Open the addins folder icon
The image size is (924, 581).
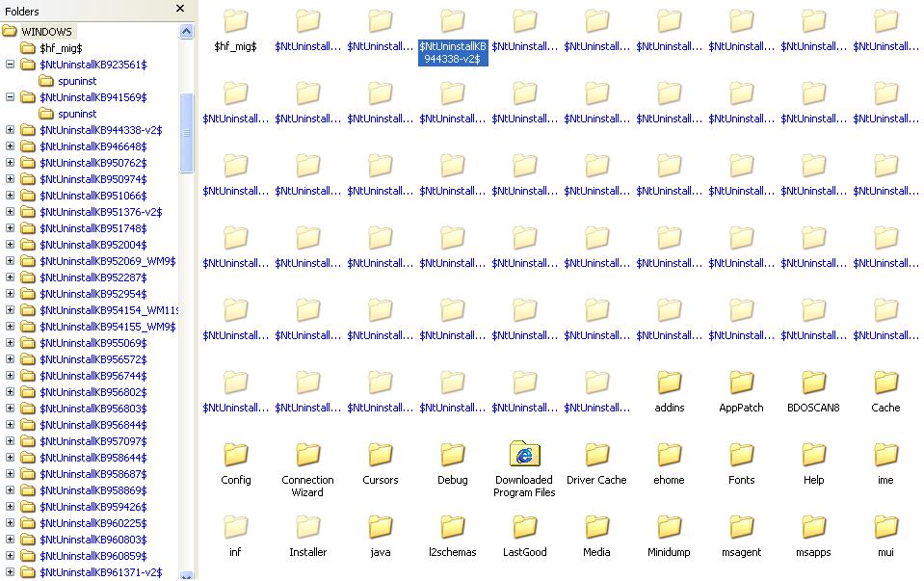(x=669, y=383)
